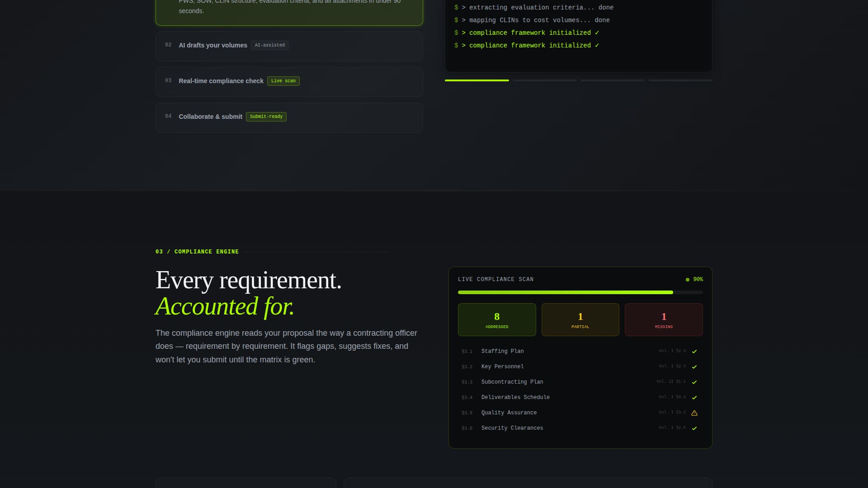
Task: Select the fourth terminal progress segment
Action: click(x=680, y=80)
